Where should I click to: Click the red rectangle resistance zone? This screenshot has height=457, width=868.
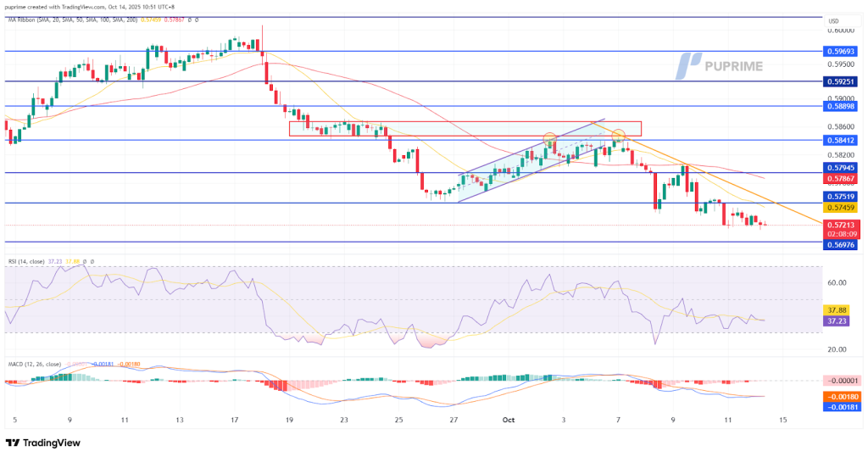point(465,128)
